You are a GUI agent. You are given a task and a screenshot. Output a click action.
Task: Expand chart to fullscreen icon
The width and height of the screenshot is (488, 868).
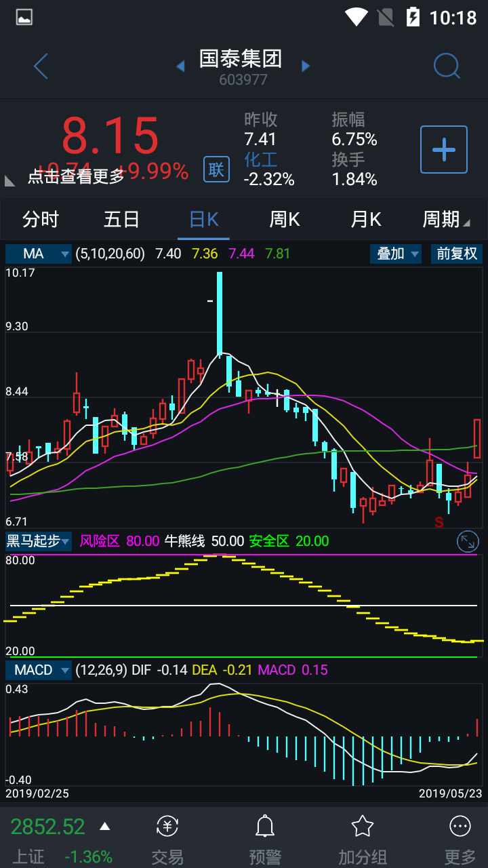468,541
